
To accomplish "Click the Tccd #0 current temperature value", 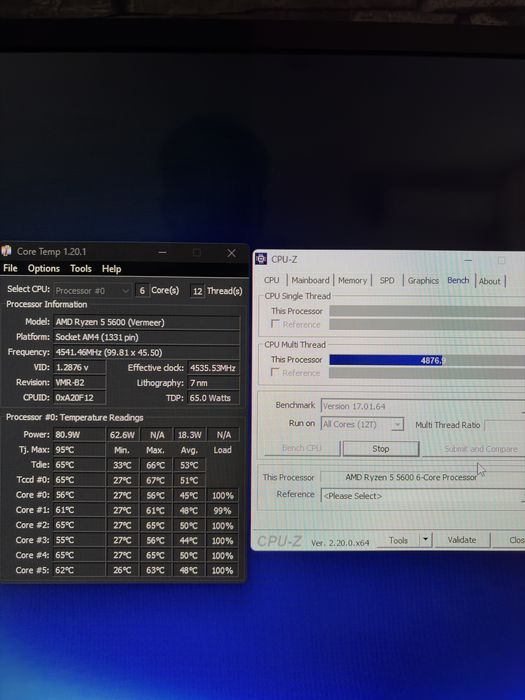I will click(x=79, y=480).
